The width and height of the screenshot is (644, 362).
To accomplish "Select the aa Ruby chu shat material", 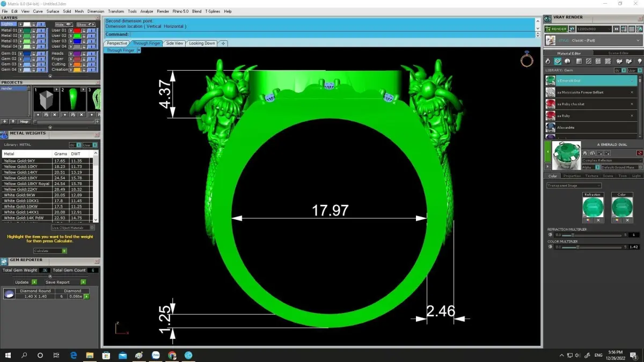I will (591, 104).
